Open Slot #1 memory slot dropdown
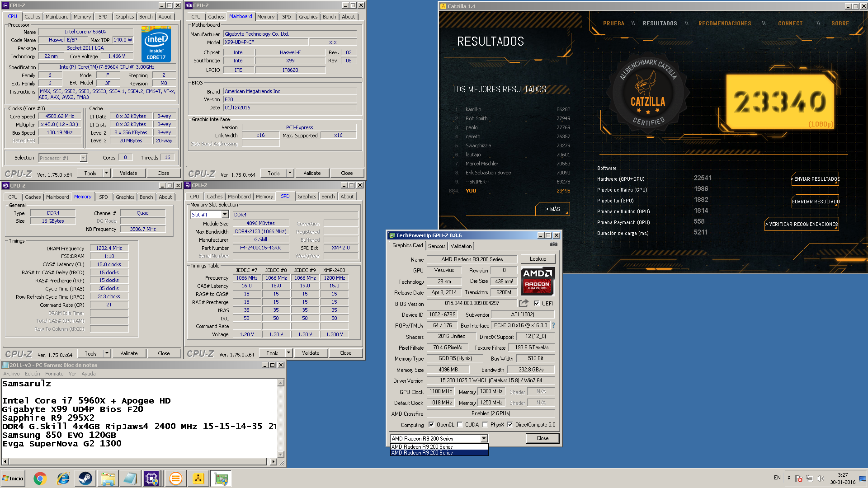This screenshot has width=868, height=488. click(x=225, y=215)
